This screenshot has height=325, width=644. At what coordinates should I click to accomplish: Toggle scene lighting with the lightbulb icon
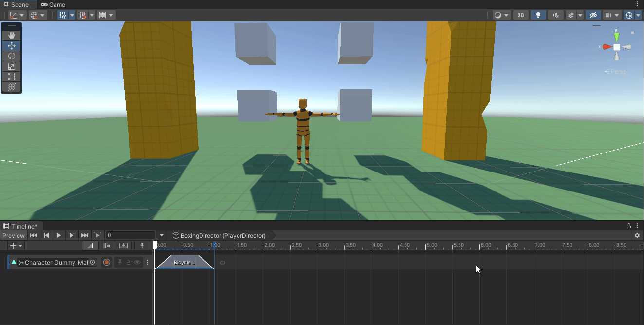[x=538, y=15]
